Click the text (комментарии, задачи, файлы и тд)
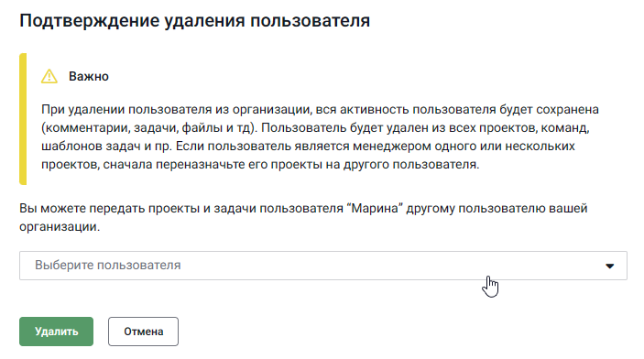This screenshot has width=644, height=359. [149, 128]
